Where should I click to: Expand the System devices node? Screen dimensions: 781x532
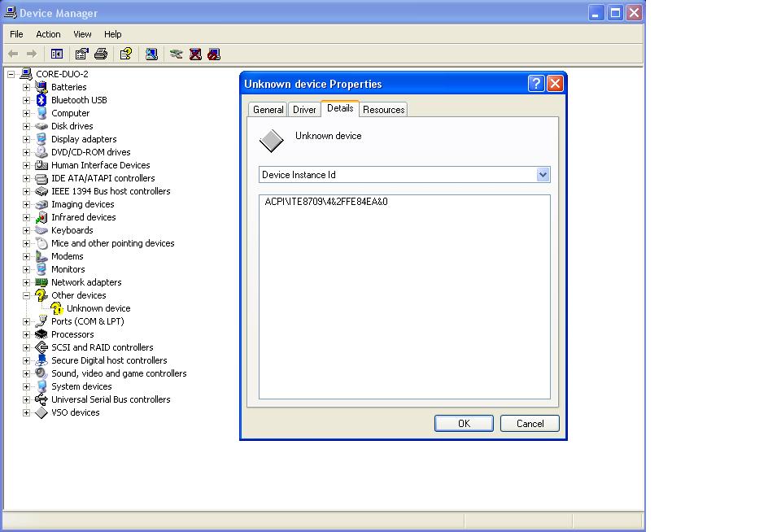(x=26, y=386)
